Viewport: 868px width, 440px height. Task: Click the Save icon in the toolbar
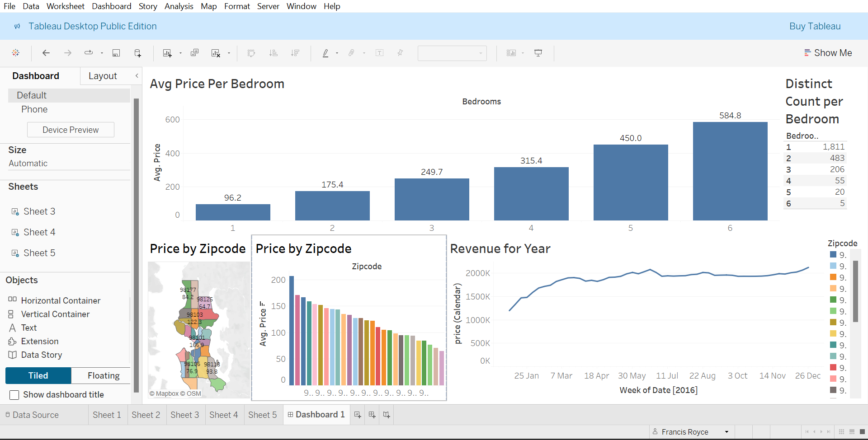click(x=116, y=53)
